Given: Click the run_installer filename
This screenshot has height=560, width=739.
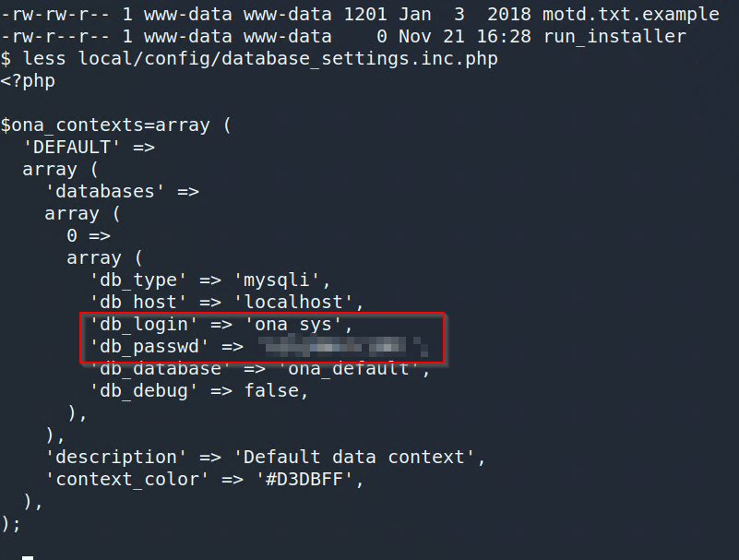Looking at the screenshot, I should click(x=614, y=36).
